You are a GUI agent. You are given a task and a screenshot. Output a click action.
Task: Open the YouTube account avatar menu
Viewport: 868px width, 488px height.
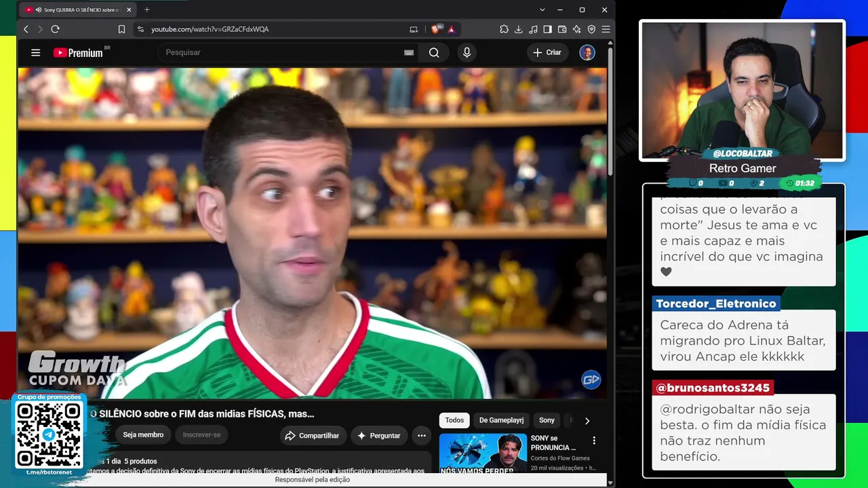pyautogui.click(x=587, y=53)
